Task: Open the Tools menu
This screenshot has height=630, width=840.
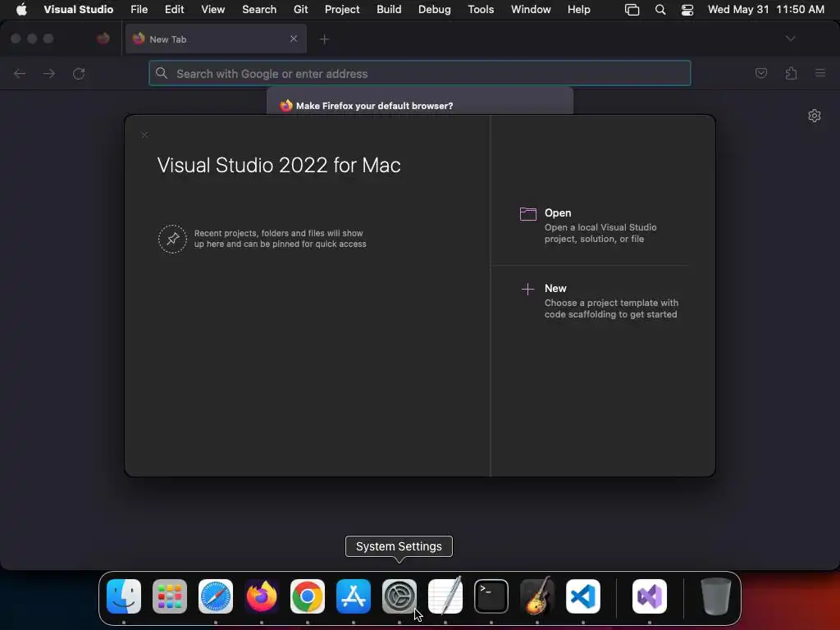Action: tap(481, 9)
